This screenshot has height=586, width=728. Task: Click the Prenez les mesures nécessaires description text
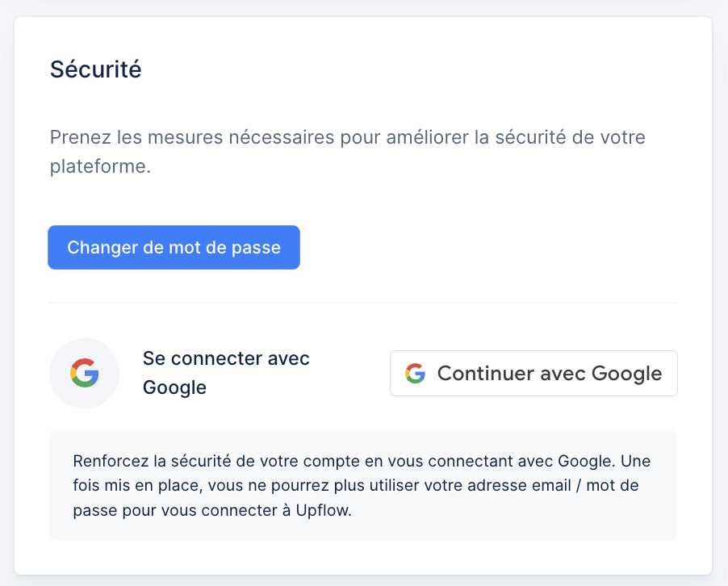click(347, 152)
